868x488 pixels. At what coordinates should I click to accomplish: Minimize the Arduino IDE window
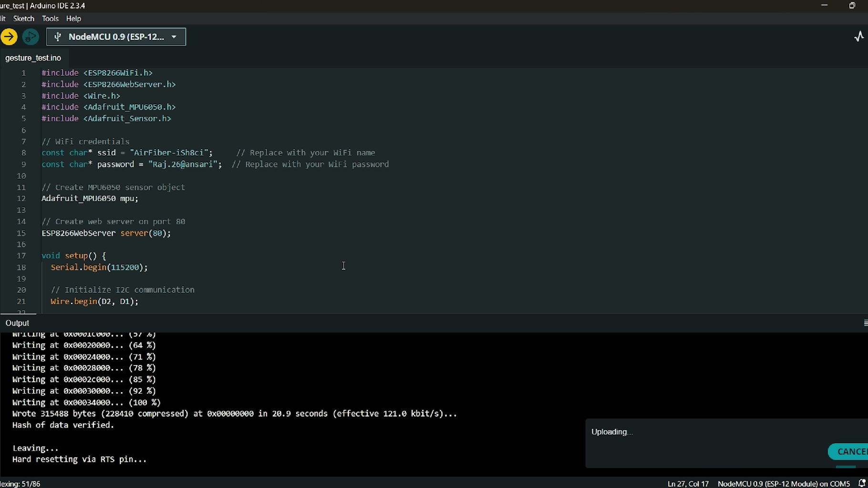[x=824, y=5]
